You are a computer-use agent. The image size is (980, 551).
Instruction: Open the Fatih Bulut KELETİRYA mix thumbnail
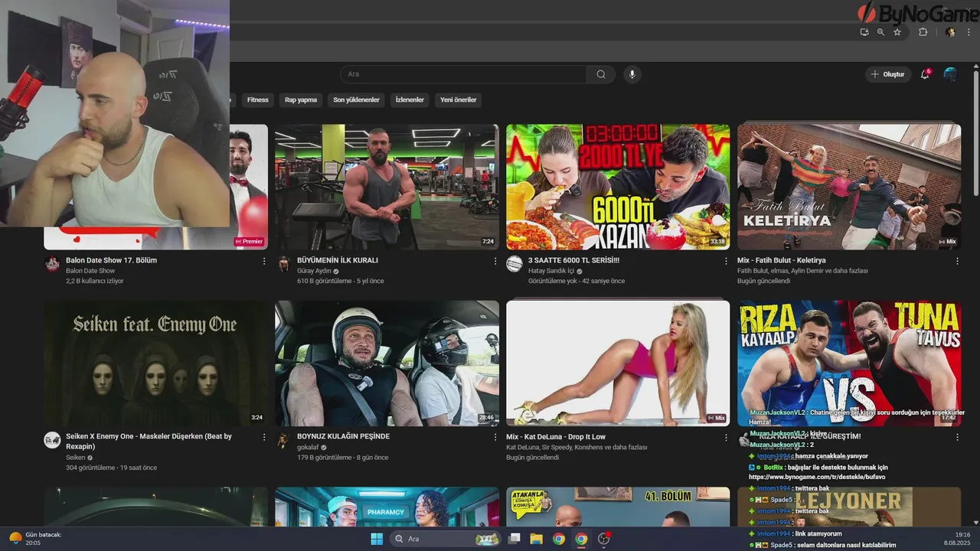(849, 187)
